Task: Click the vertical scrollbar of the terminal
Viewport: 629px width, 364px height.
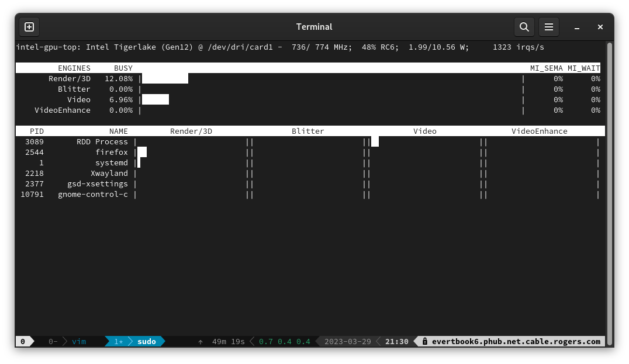Action: (x=610, y=195)
